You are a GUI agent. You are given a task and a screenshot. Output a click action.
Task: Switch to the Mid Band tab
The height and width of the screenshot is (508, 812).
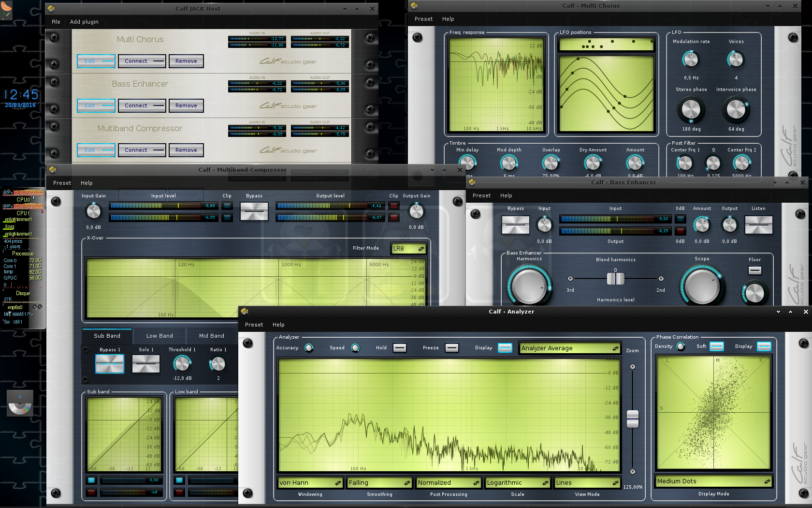point(212,336)
